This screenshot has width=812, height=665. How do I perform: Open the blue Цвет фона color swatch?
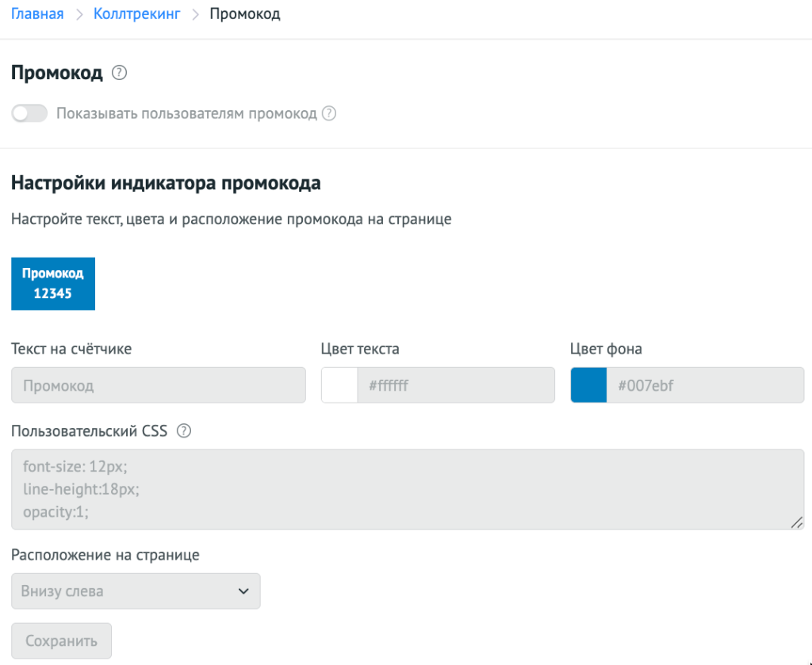pyautogui.click(x=588, y=385)
